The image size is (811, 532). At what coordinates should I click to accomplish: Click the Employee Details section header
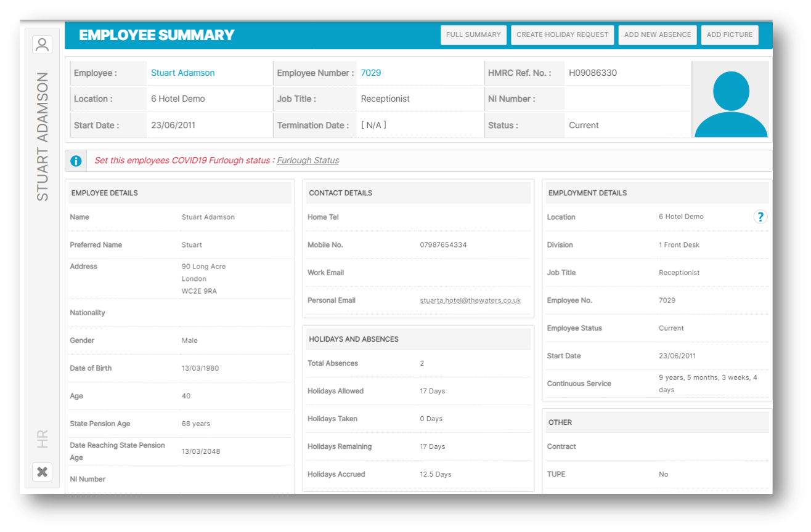coord(104,193)
